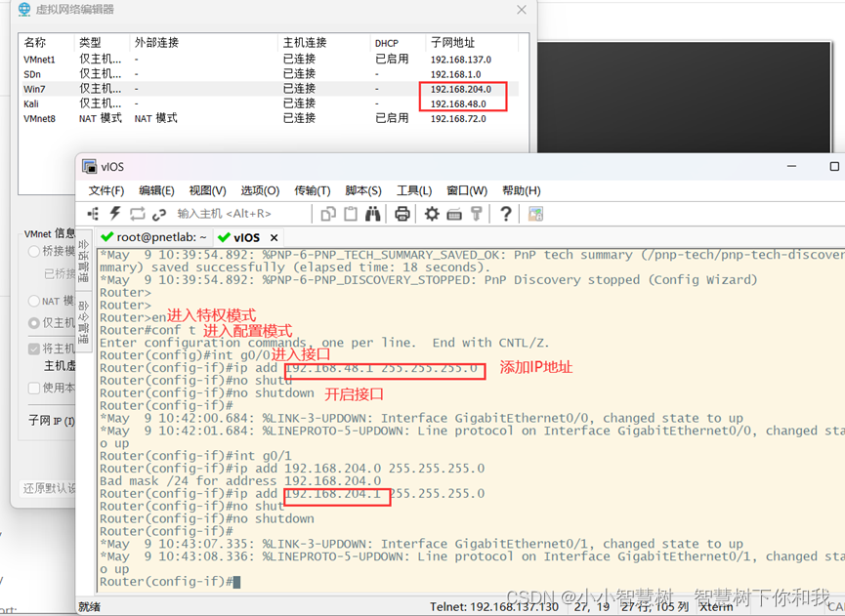Click the Keymap editor keyboard icon
845x616 pixels.
(x=454, y=215)
